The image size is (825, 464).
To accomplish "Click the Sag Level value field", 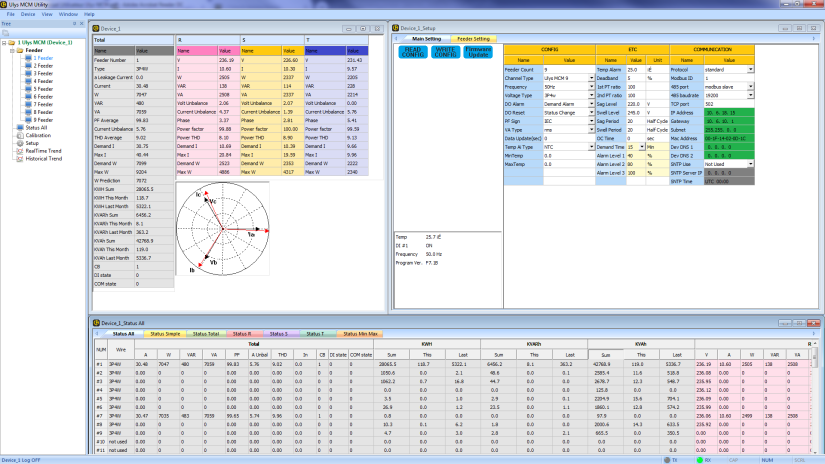I will tap(636, 104).
